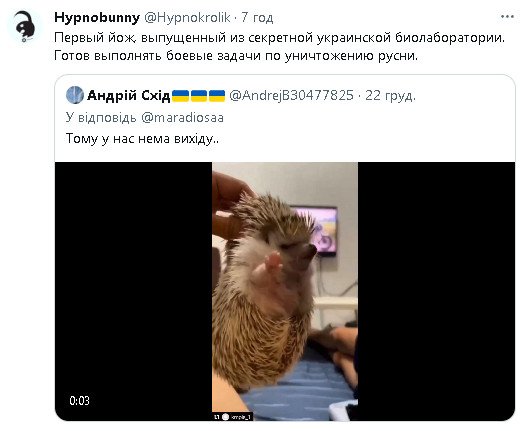Open the Андрій Схід name in the quoted tweet
This screenshot has height=431, width=527.
128,95
